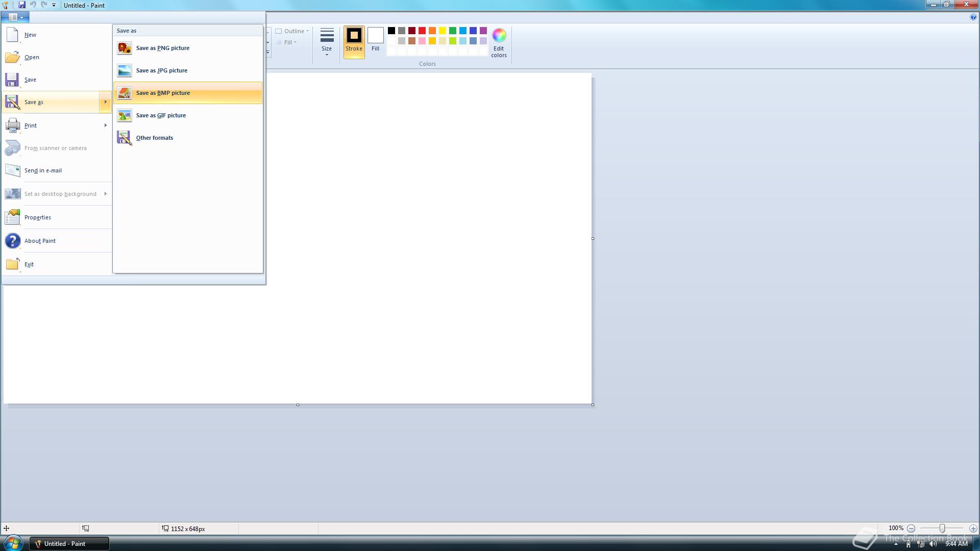Open the Edit colors wheel
980x551 pixels.
[x=499, y=43]
